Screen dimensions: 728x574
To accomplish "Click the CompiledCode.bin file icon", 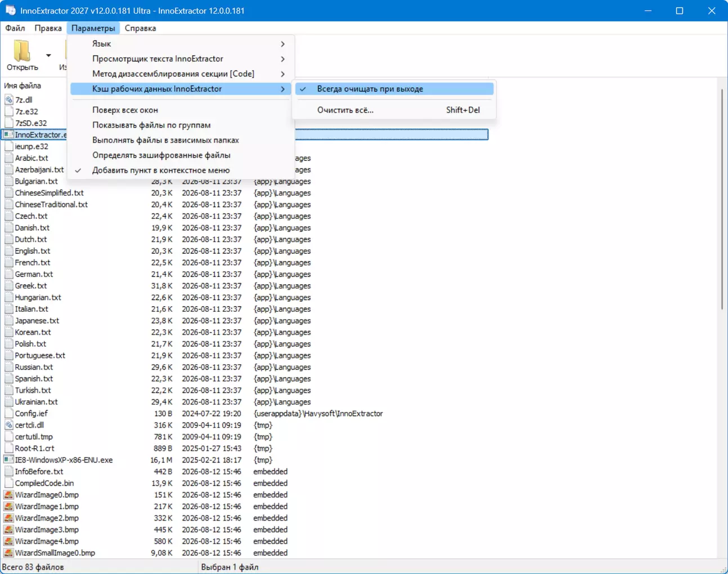I will click(x=8, y=483).
